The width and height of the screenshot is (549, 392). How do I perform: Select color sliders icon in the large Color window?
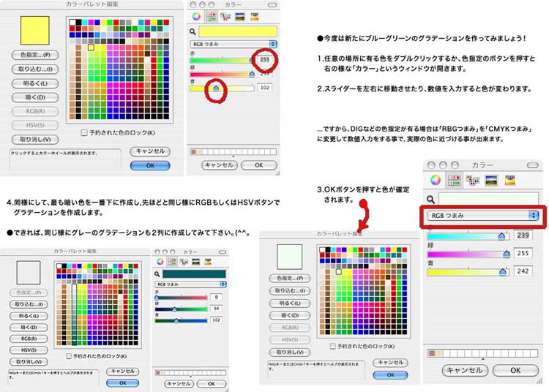(x=454, y=180)
